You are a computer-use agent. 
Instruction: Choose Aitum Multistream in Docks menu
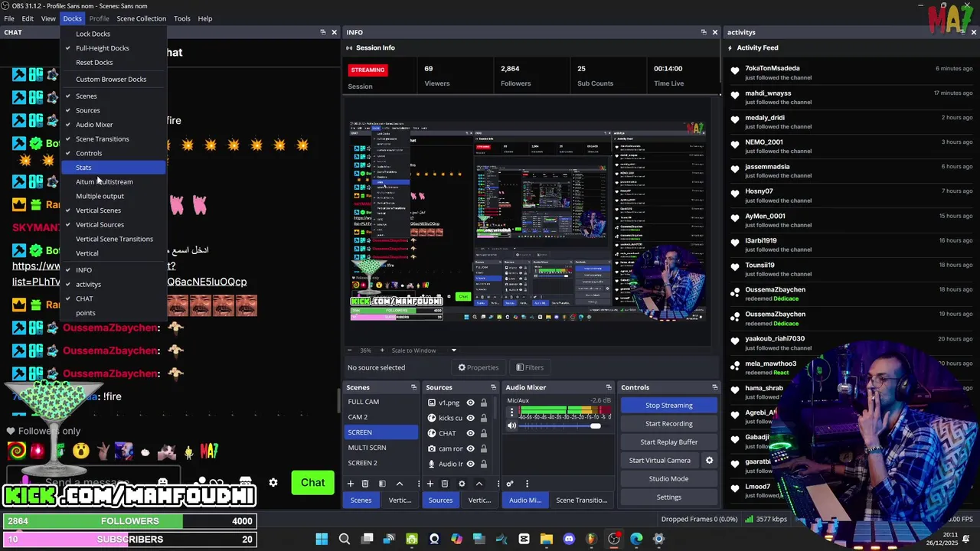pos(113,182)
